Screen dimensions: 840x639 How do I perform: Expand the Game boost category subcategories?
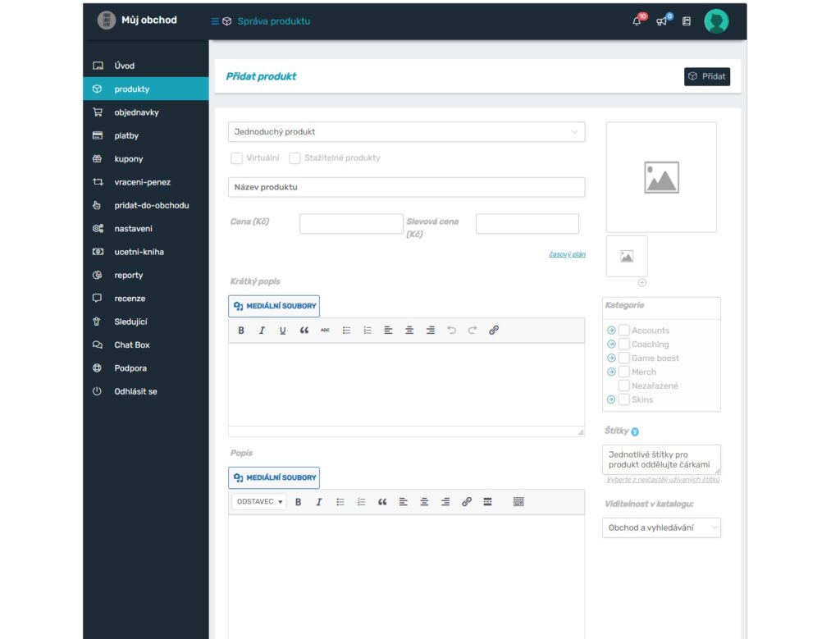(611, 358)
